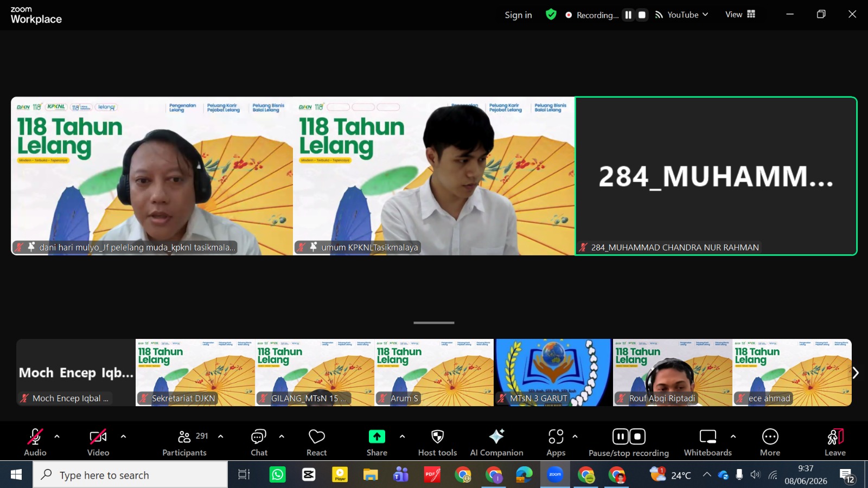This screenshot has width=868, height=488.
Task: Expand the caret next to Apps
Action: tap(575, 436)
